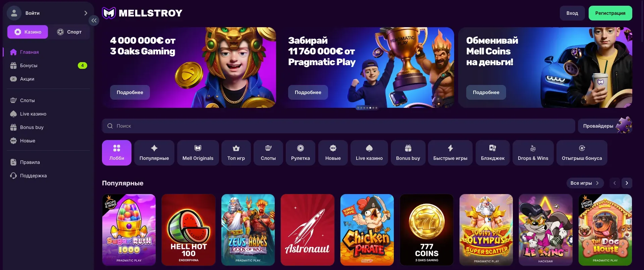Select the active banner carousel dot
This screenshot has height=270, width=644.
point(370,108)
